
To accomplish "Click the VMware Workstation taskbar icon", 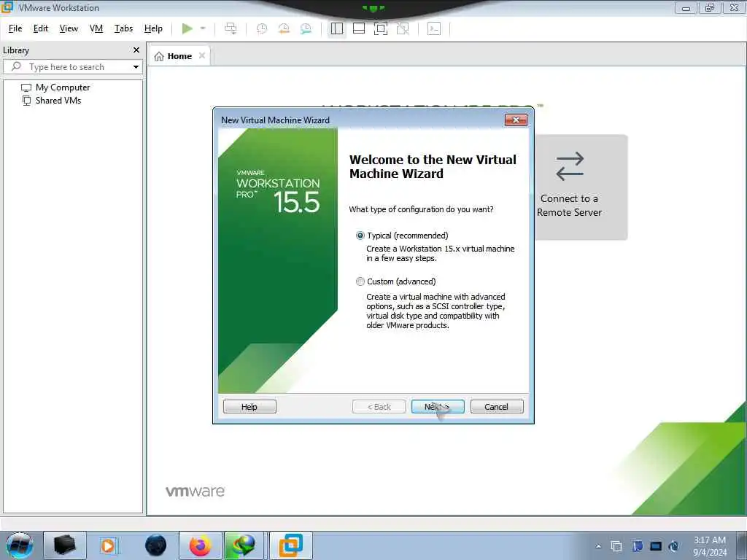I will coord(290,545).
